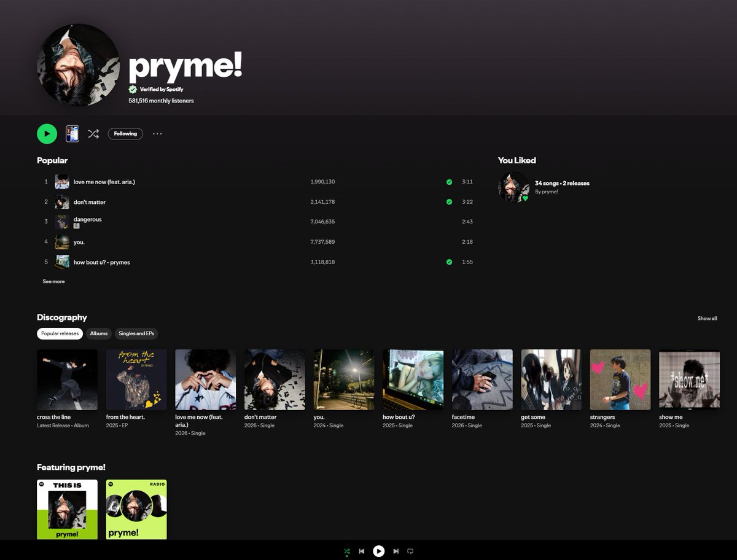This screenshot has height=560, width=737.
Task: Open love me now single cover in Discography
Action: pyautogui.click(x=206, y=379)
